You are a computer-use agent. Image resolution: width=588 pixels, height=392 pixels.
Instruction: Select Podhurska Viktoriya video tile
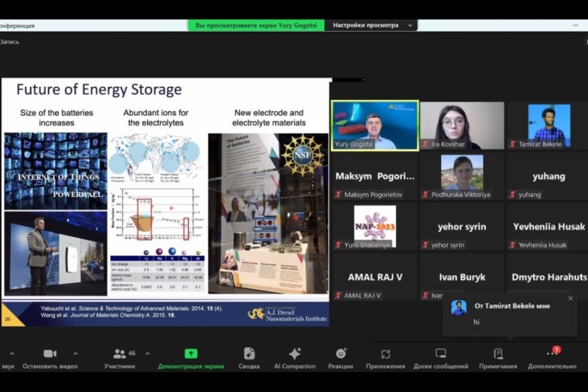[x=462, y=177]
